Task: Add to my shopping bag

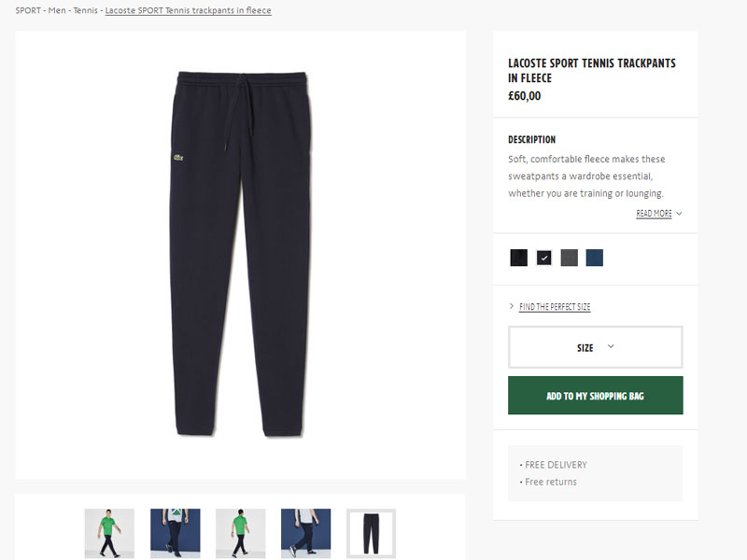Action: [595, 395]
